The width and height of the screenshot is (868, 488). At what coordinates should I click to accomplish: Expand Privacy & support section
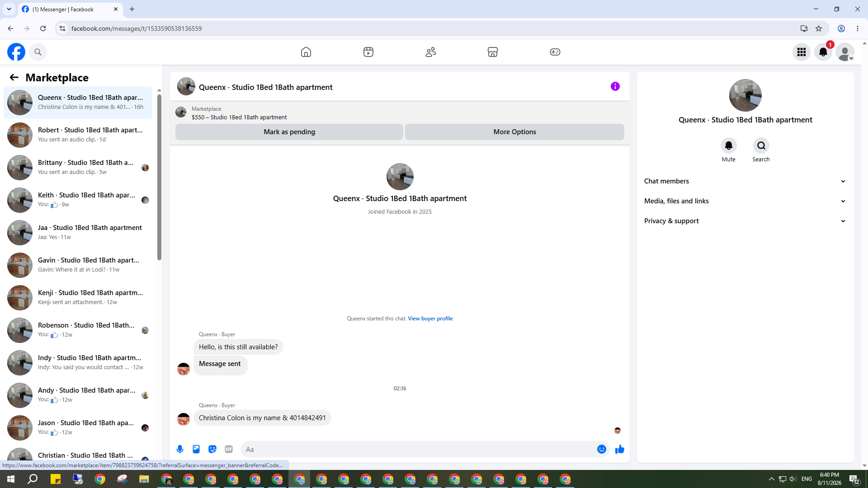pos(745,221)
